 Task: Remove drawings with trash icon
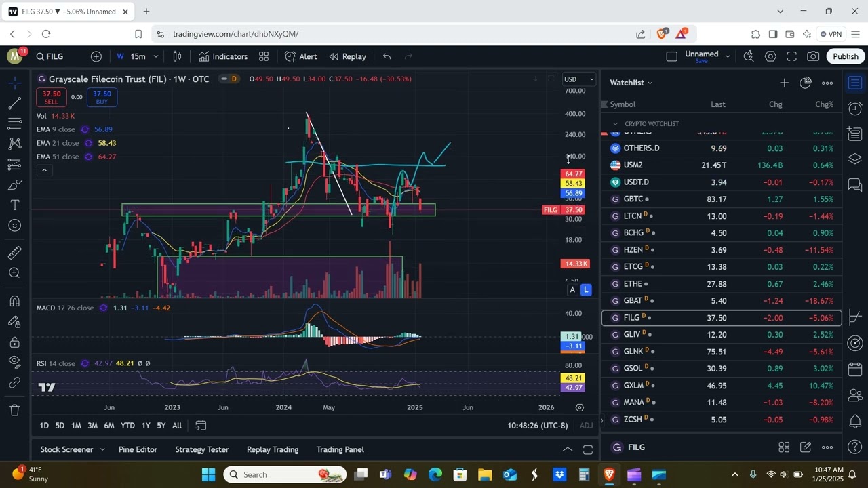(14, 409)
